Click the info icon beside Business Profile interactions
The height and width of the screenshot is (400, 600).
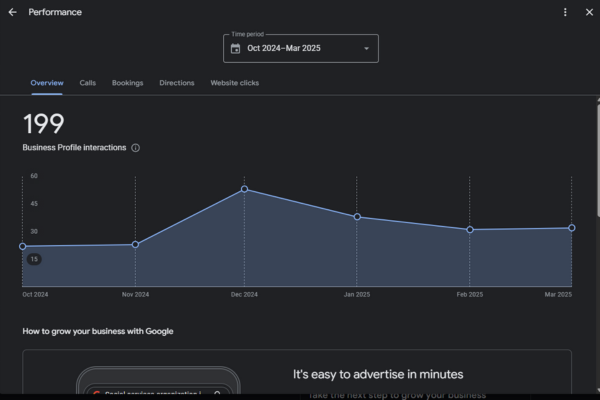click(135, 148)
